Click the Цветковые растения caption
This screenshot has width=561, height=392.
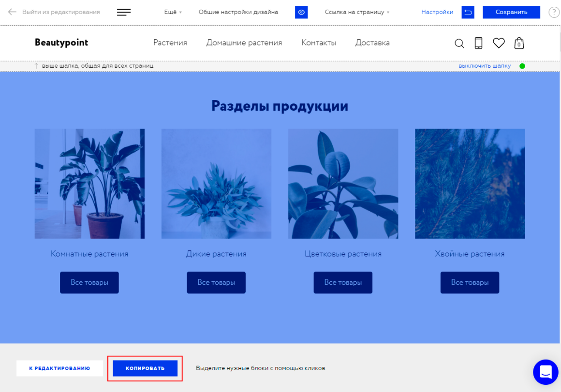pos(343,254)
